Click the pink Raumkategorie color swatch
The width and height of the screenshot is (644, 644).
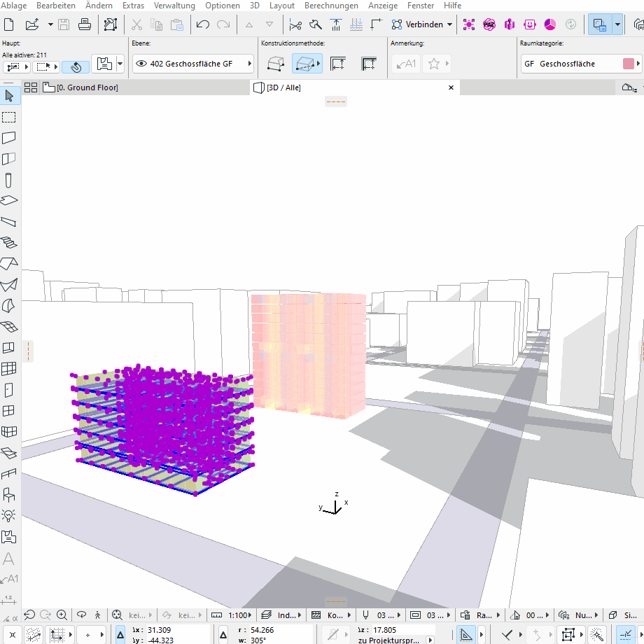[x=629, y=64]
